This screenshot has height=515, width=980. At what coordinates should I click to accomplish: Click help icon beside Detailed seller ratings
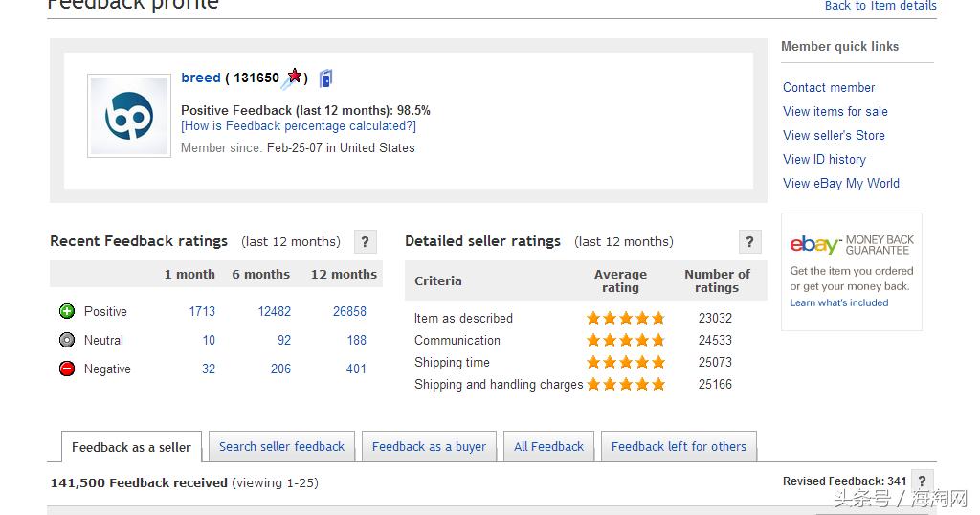750,242
